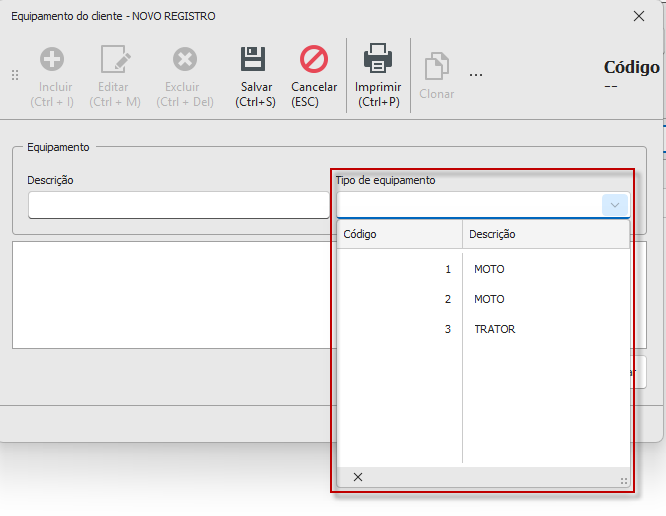
Task: Click the Incluir (Ctrl + I) plus icon
Action: coord(52,59)
